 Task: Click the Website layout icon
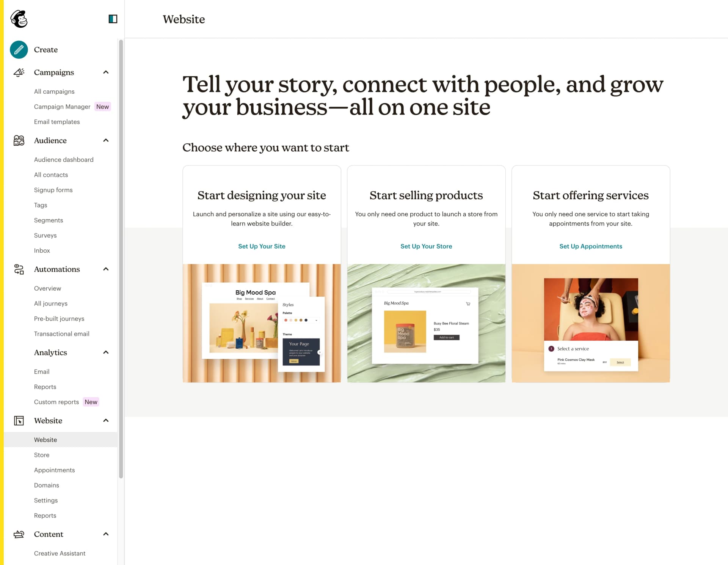(19, 421)
